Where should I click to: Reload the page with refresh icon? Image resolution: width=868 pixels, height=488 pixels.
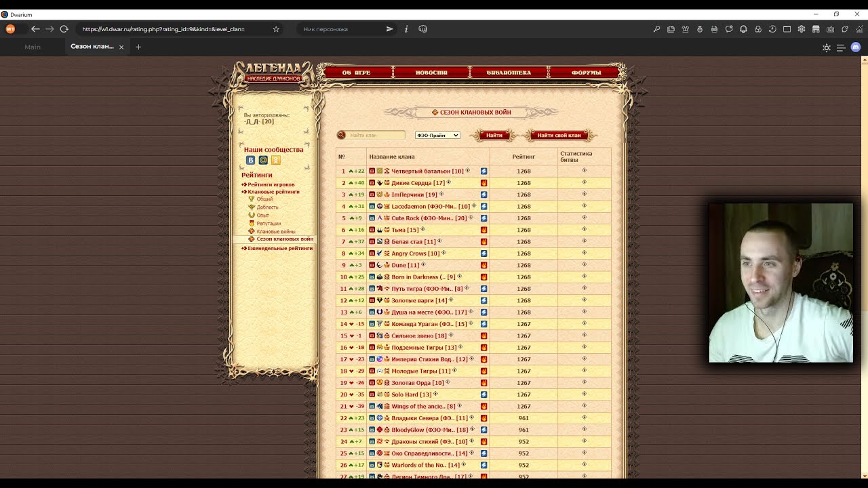click(x=64, y=29)
